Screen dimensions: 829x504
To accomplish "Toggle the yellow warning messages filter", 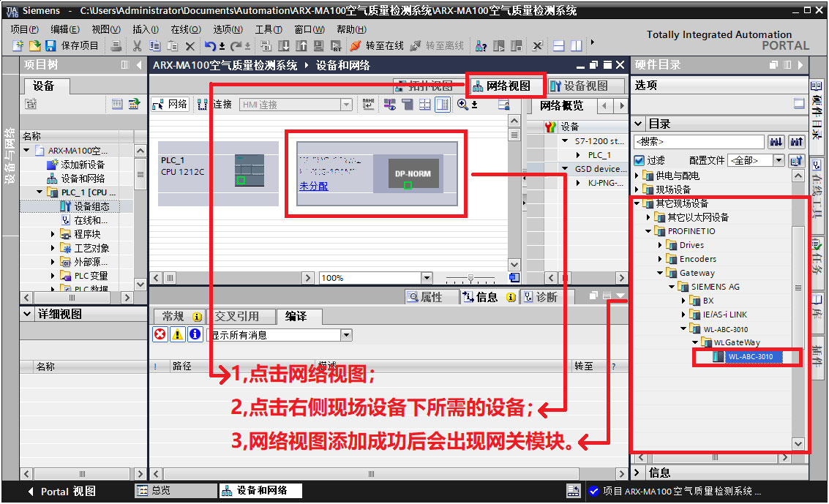I will [x=178, y=334].
